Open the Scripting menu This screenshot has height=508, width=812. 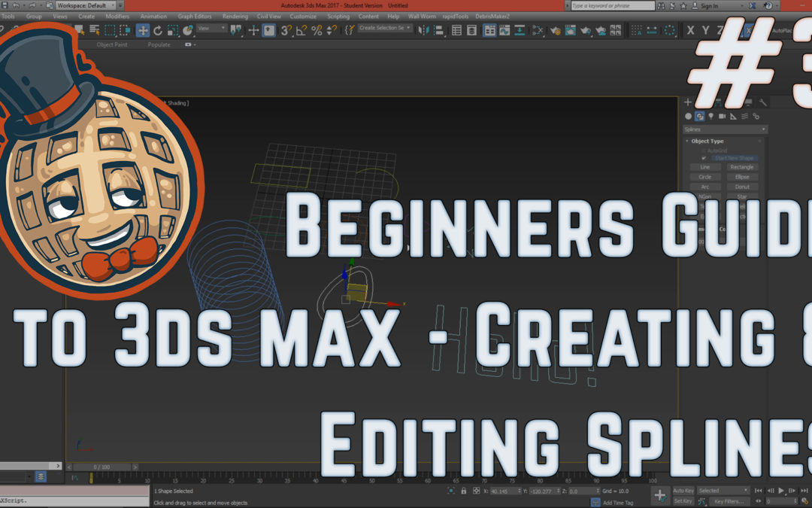338,16
